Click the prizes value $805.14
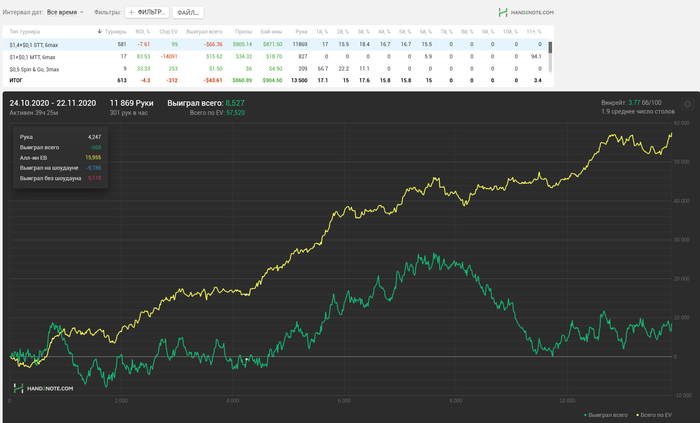 tap(242, 45)
